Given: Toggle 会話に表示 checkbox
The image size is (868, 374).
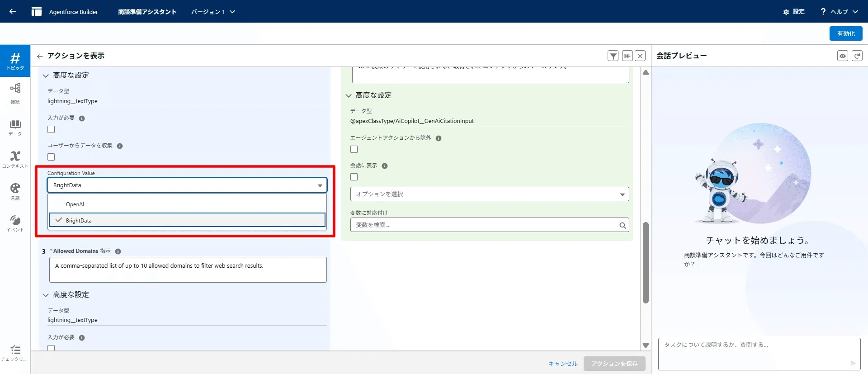Looking at the screenshot, I should coord(354,177).
